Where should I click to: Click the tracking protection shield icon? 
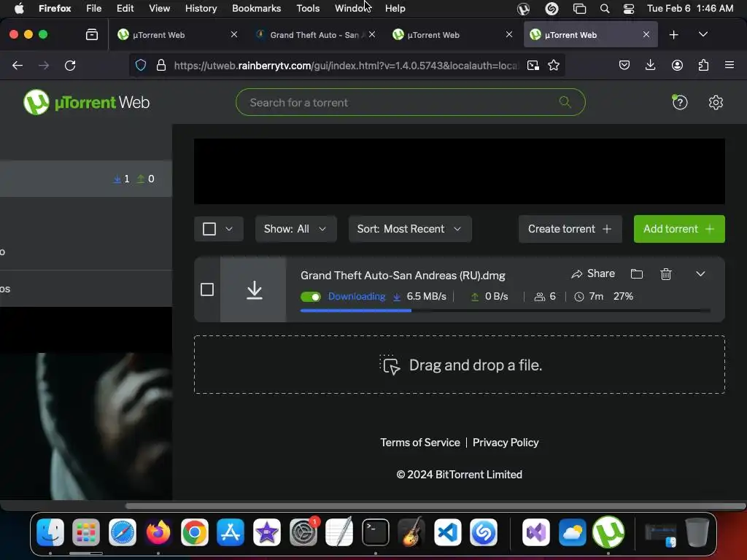point(141,65)
